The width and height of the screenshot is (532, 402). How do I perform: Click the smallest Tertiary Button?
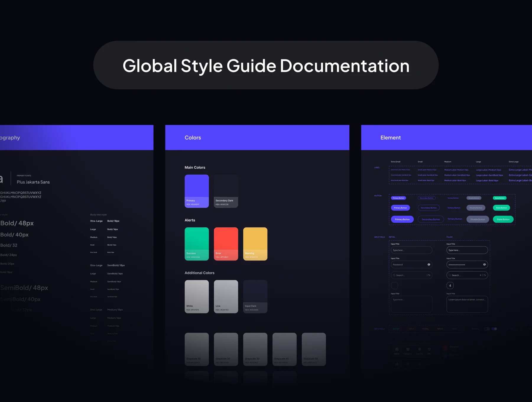pyautogui.click(x=453, y=198)
